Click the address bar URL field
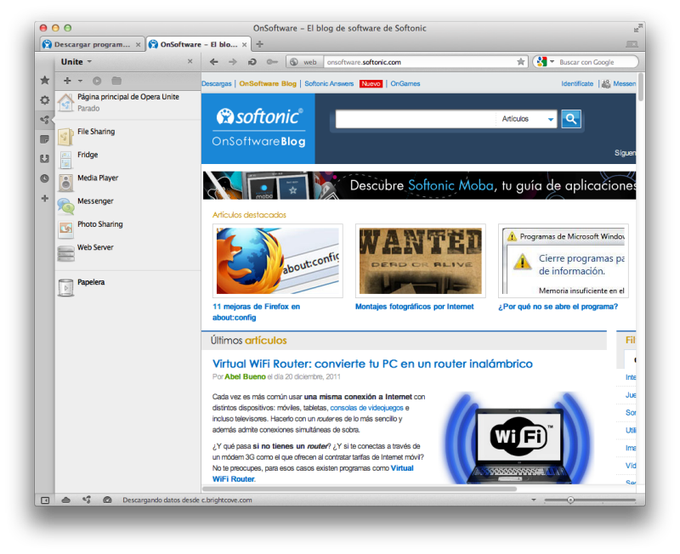The width and height of the screenshot is (680, 554). click(x=420, y=62)
